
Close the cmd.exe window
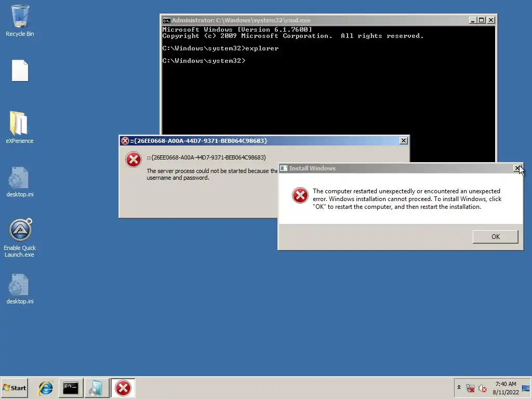(x=490, y=20)
